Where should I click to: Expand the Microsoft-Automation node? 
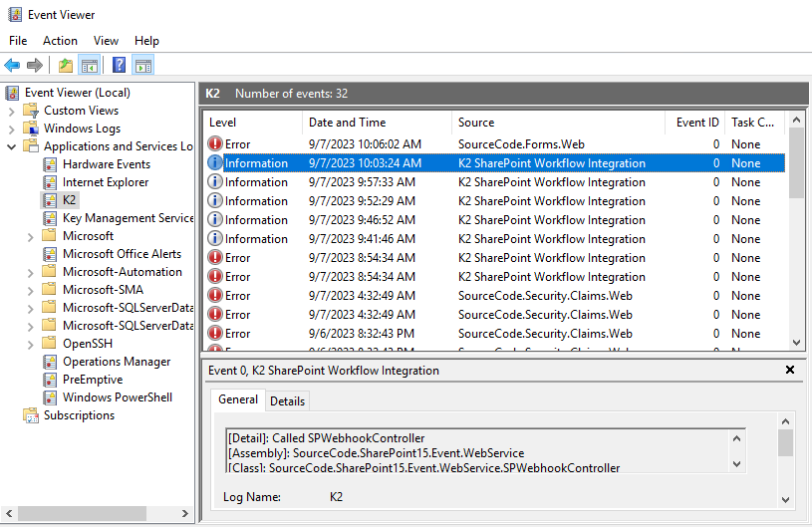[x=31, y=273]
